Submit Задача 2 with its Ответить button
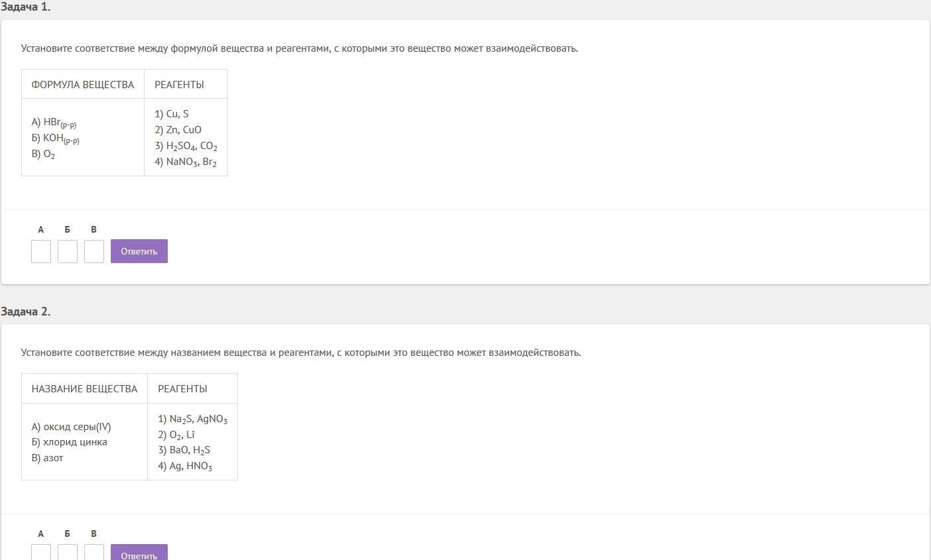 [139, 554]
